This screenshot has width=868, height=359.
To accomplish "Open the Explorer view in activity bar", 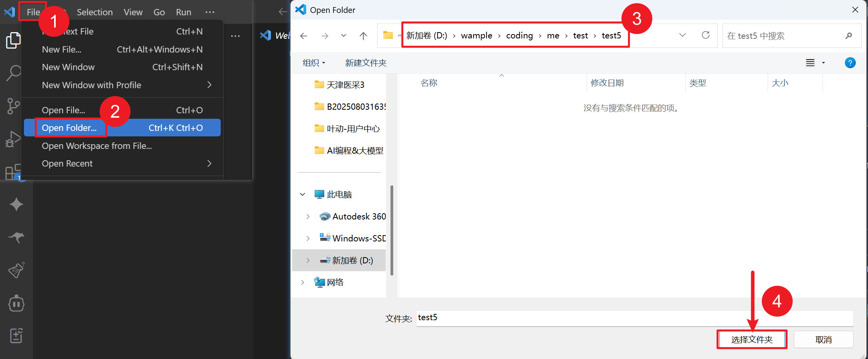I will 13,40.
